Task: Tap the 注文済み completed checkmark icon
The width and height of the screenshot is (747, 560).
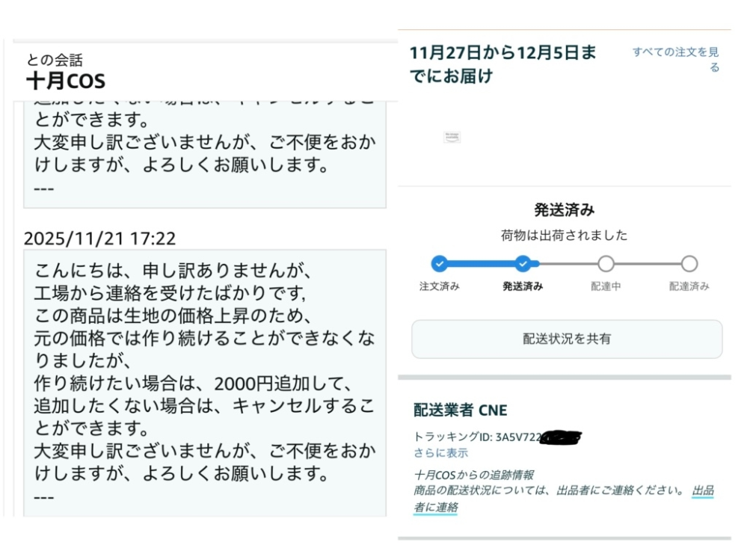Action: coord(438,263)
